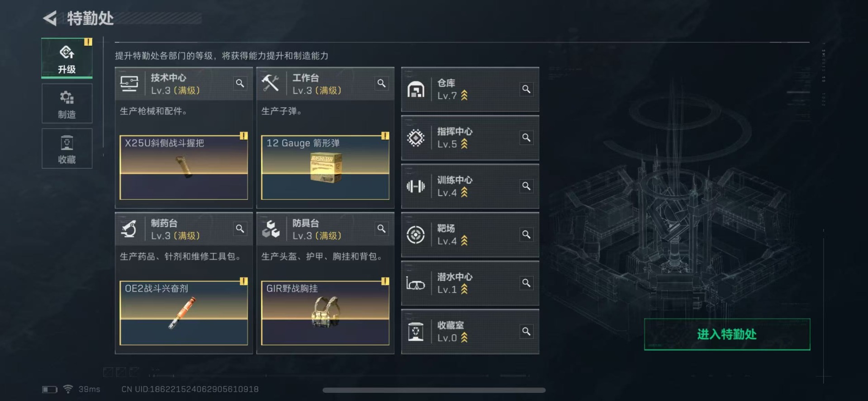This screenshot has width=868, height=401.
Task: Open magnifier details for 防具台
Action: pyautogui.click(x=382, y=229)
